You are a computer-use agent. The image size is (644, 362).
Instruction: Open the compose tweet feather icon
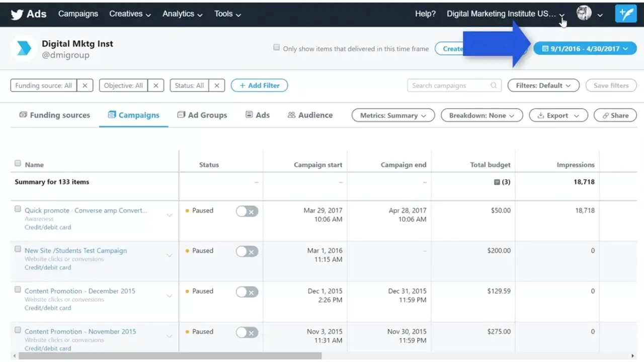tap(626, 14)
